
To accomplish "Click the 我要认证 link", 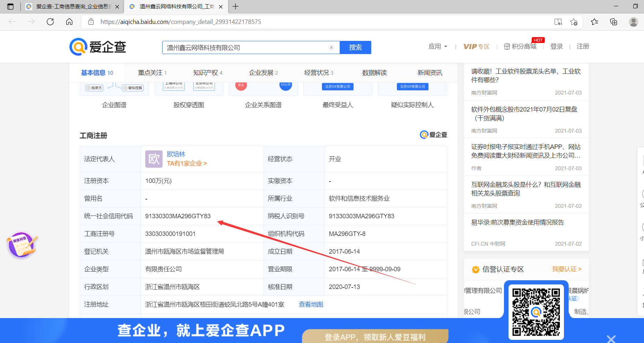I will pos(567,269).
